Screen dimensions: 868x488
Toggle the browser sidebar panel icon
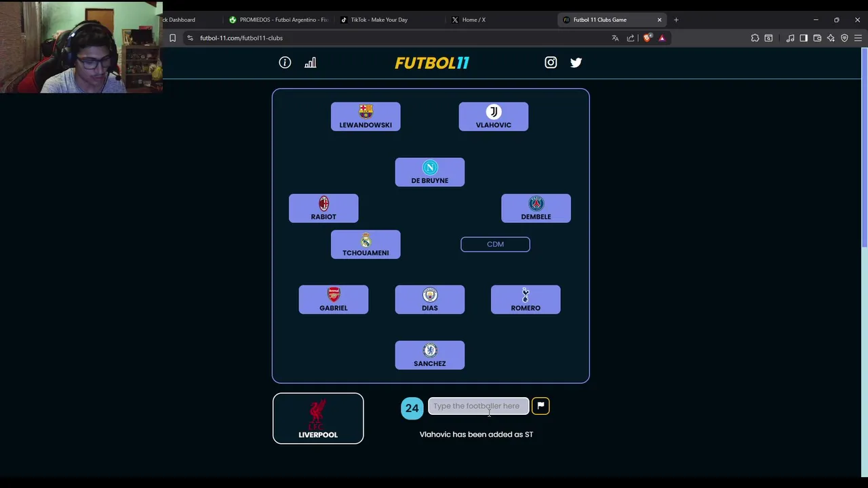(804, 38)
